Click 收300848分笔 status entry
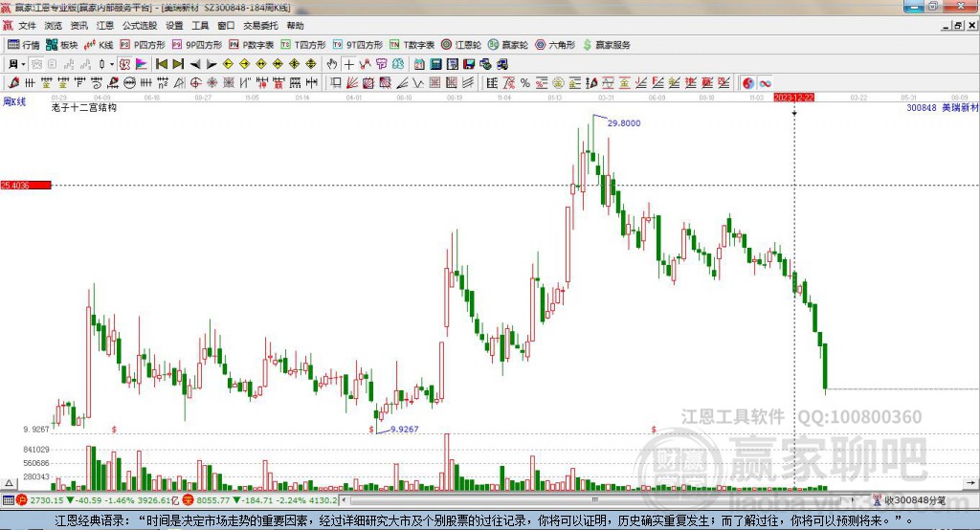Screen dimensions: 980x530 (908, 500)
